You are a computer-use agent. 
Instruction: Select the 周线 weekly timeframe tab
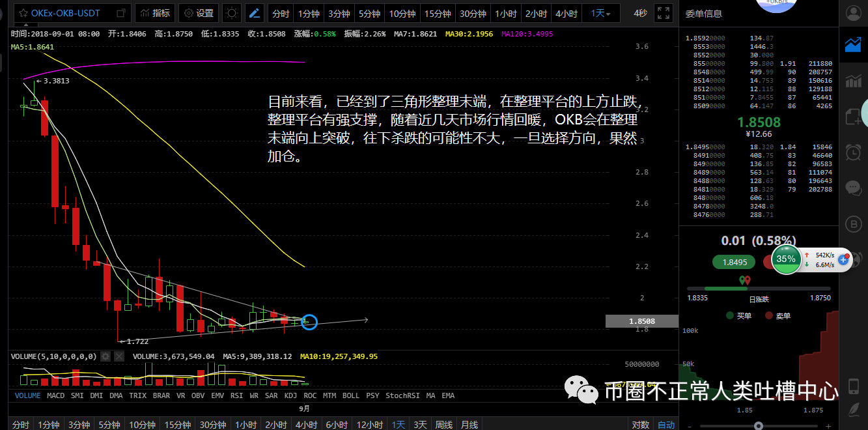pos(443,424)
